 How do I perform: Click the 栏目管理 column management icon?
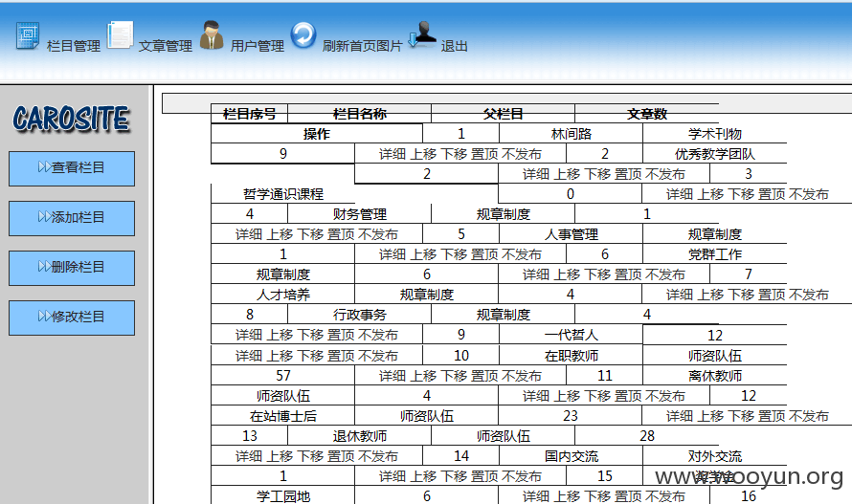coord(27,35)
